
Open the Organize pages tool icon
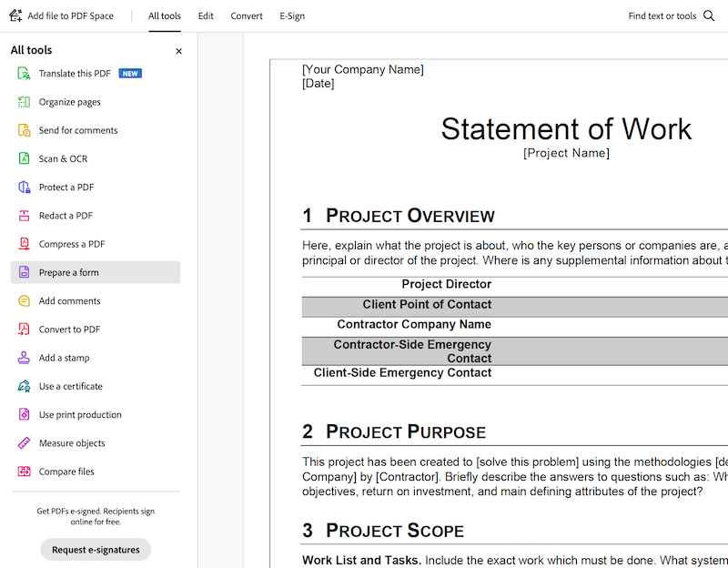pos(24,102)
